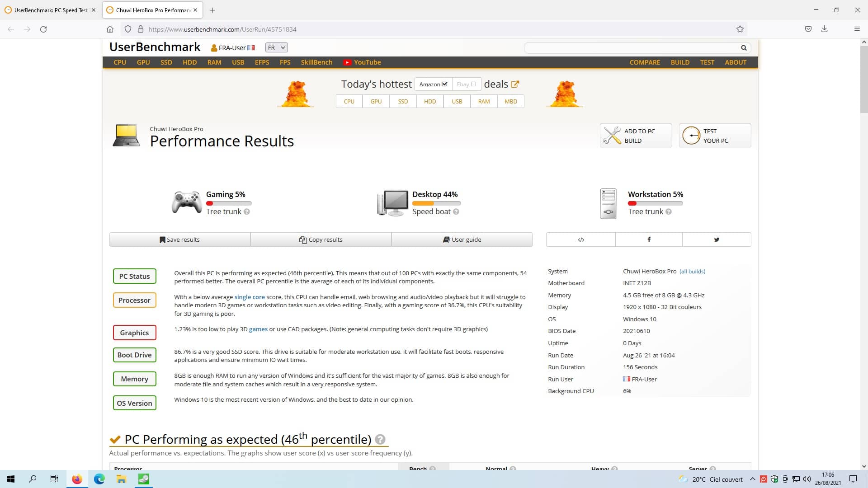Share results via the Twitter icon

coord(717,239)
